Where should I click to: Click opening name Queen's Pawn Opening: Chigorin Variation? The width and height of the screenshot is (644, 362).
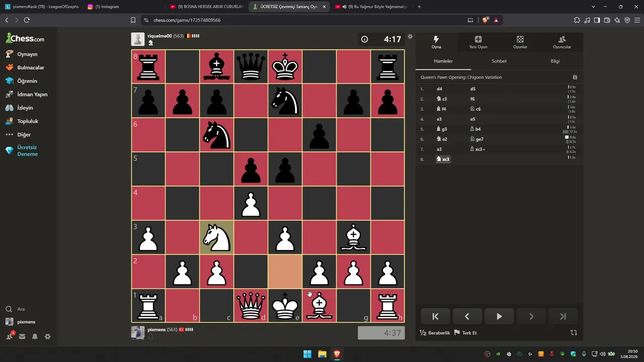461,77
